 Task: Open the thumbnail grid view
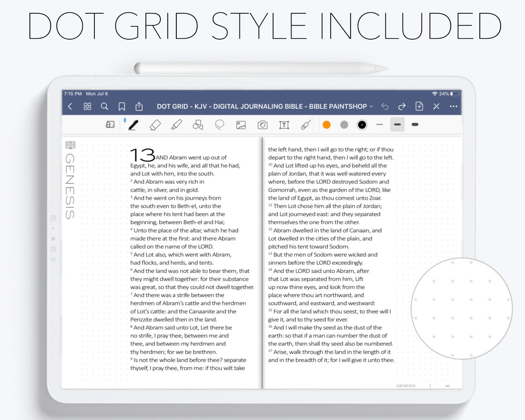[87, 106]
